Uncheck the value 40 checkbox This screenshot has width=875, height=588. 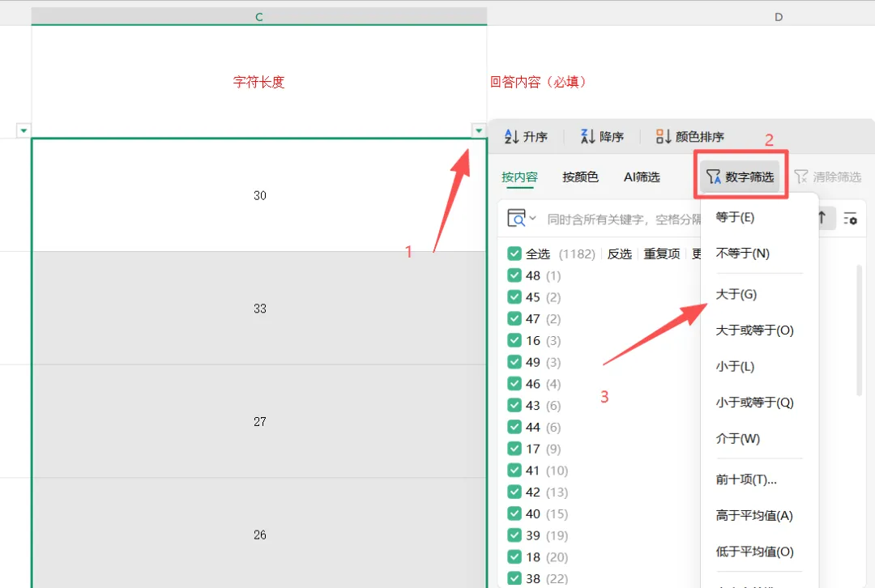pyautogui.click(x=514, y=513)
